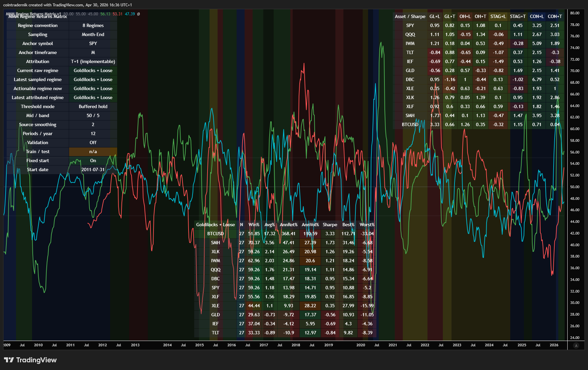The height and width of the screenshot is (370, 588).
Task: Click the 2013 label on time axis
Action: tap(135, 345)
